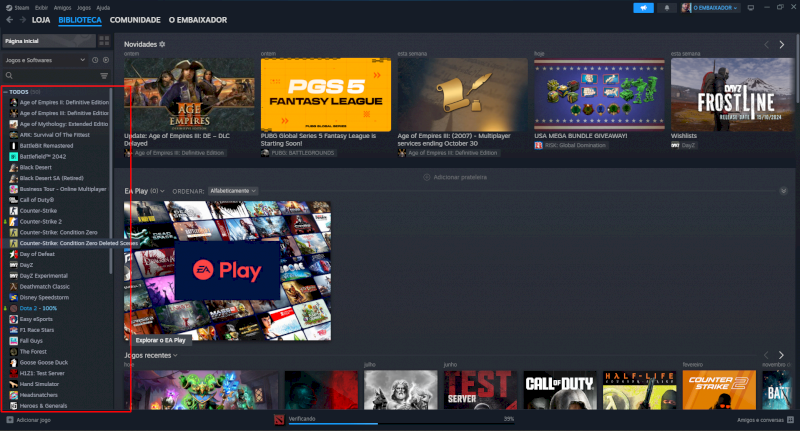Collapse the TODOS games category
The image size is (800, 431).
pyautogui.click(x=5, y=92)
